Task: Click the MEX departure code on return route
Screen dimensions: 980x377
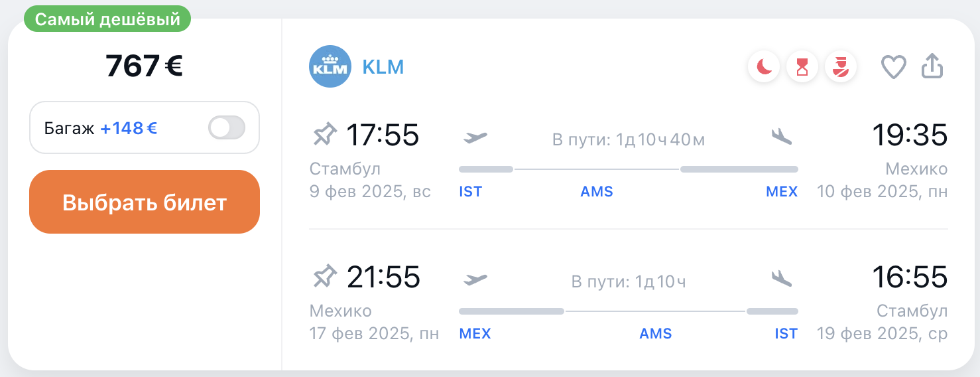Action: tap(475, 333)
